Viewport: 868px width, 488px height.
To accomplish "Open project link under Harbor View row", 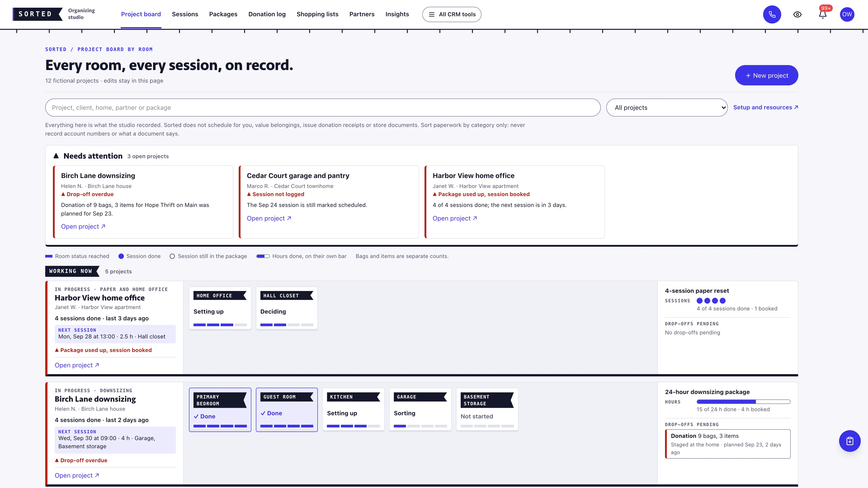I will (76, 365).
